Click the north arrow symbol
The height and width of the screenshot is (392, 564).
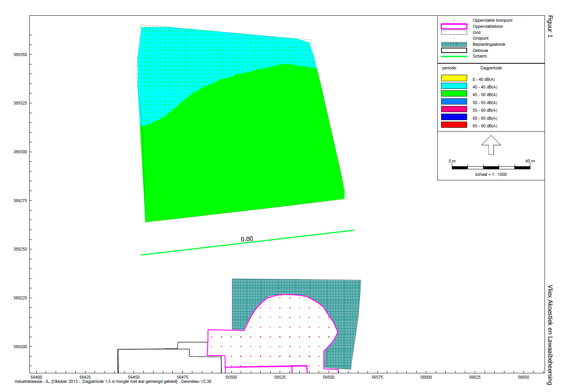pyautogui.click(x=491, y=145)
